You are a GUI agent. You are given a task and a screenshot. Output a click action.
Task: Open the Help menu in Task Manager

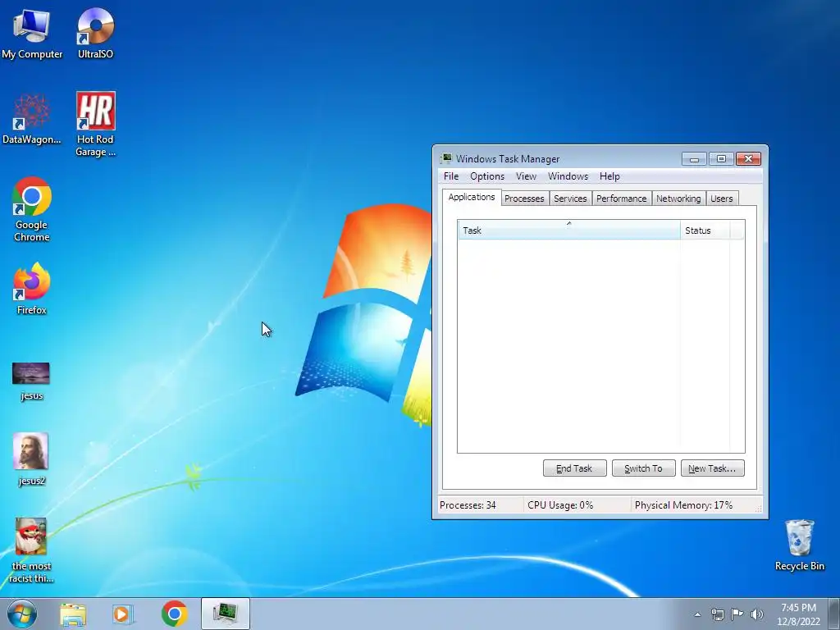(x=609, y=176)
